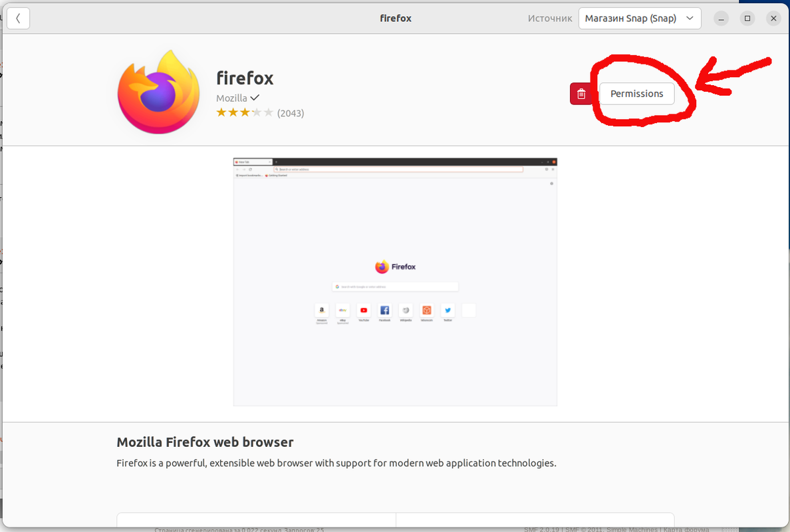Click the 'Mozilla Firefox web browser' heading

[205, 442]
